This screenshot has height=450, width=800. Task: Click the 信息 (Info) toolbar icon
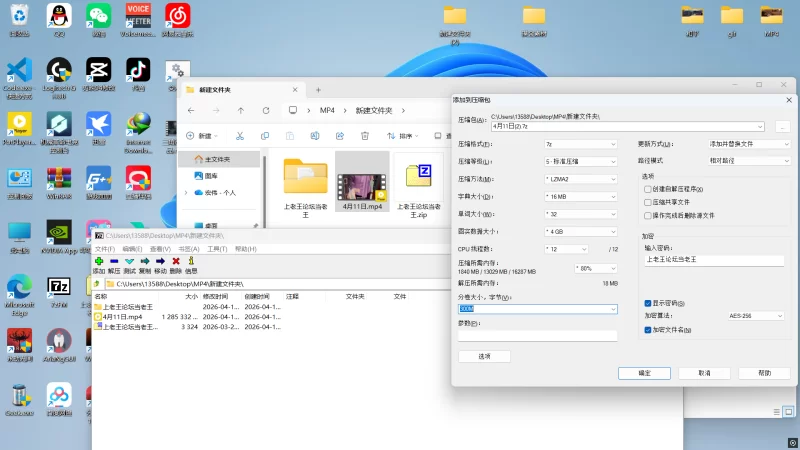pos(191,261)
